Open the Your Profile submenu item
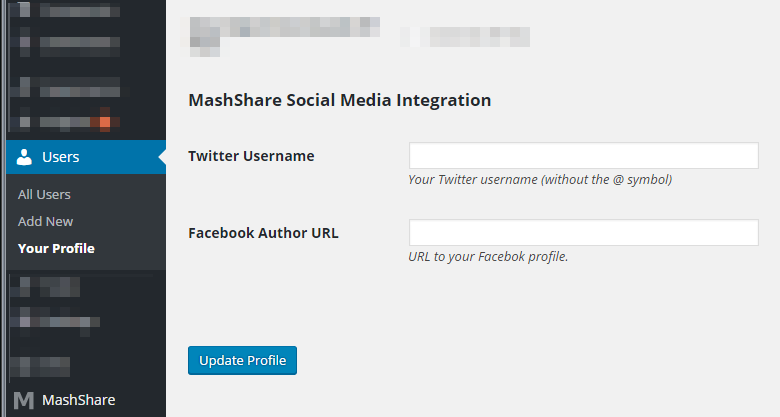 point(56,248)
